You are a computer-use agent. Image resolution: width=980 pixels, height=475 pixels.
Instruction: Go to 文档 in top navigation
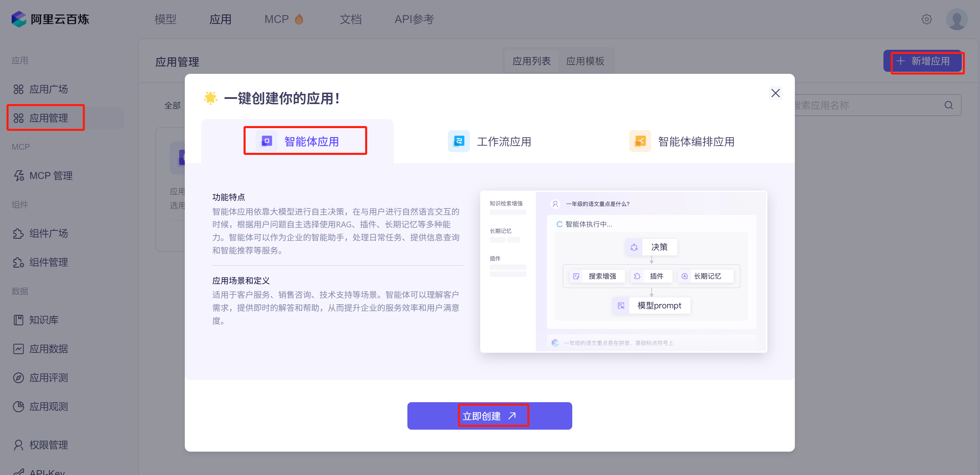click(350, 19)
